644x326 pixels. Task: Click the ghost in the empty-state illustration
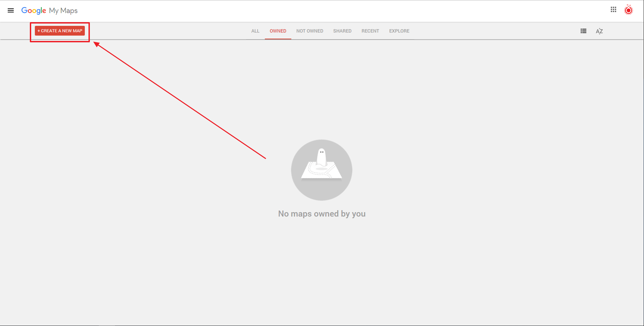pos(321,157)
